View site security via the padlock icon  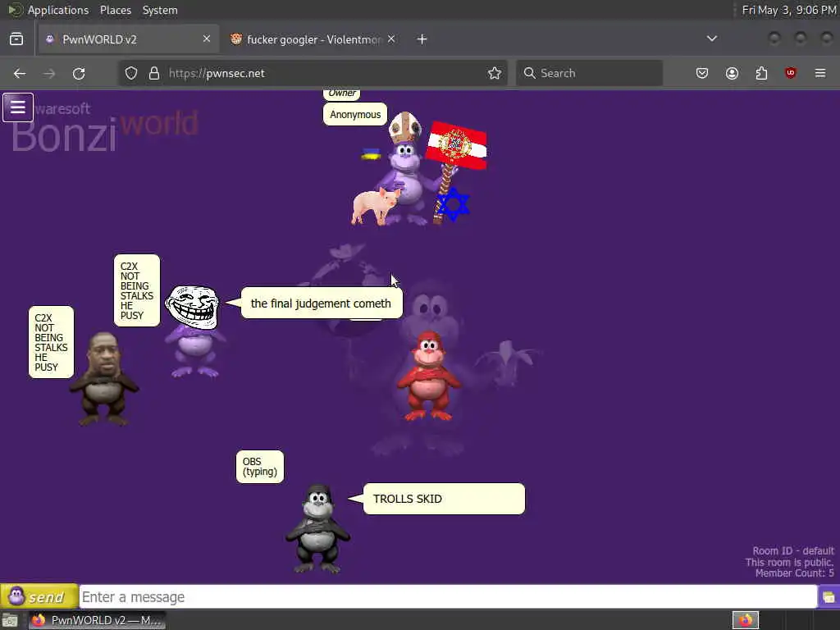[x=154, y=73]
